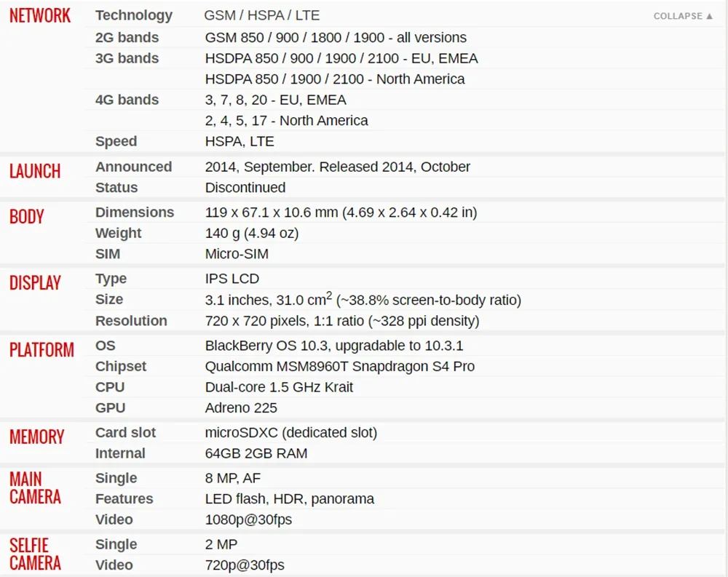Viewport: 728px width, 577px height.
Task: Click the SIM label
Action: [x=108, y=254]
